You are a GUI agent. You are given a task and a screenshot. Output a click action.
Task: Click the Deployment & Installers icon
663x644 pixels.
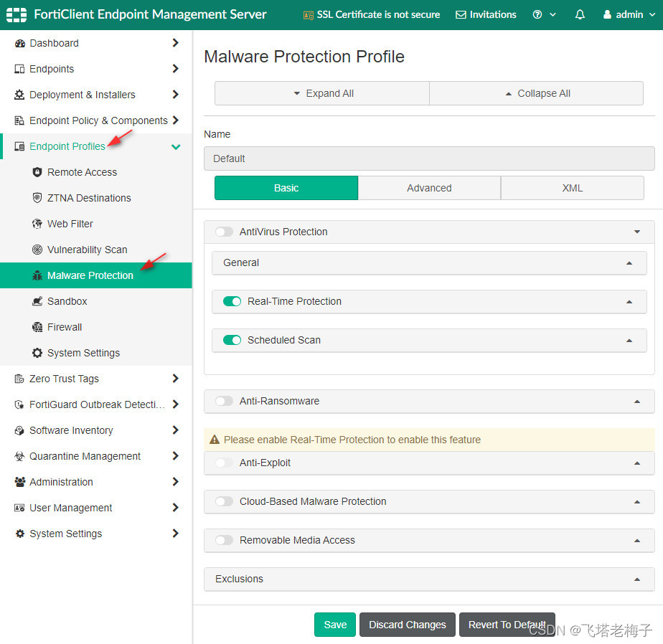[x=19, y=95]
